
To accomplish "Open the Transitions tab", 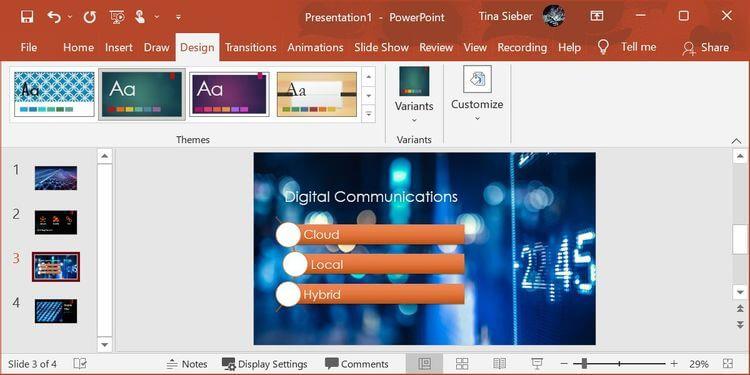I will [x=251, y=47].
